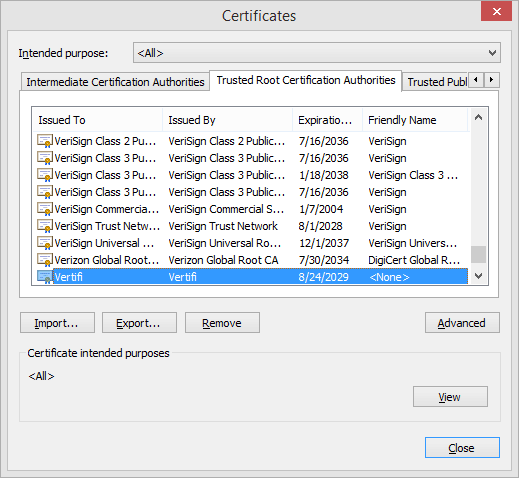
Task: Click the list scrollbar down arrow
Action: (479, 276)
